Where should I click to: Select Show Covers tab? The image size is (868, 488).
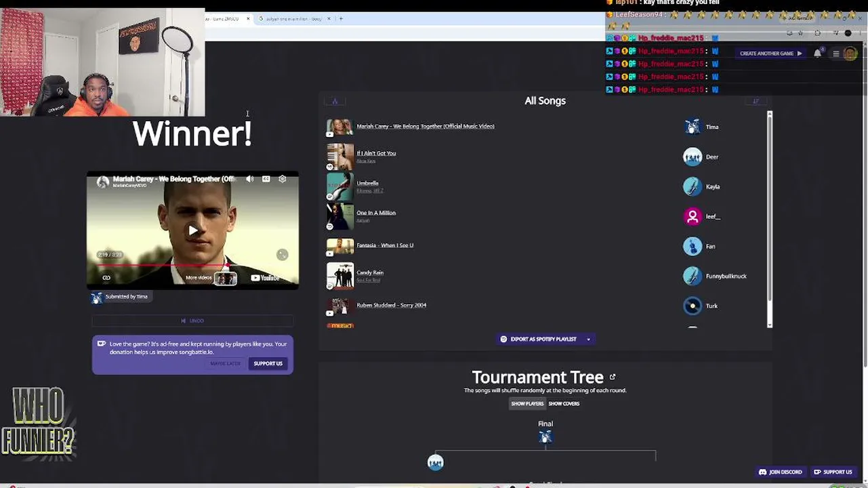pyautogui.click(x=564, y=403)
